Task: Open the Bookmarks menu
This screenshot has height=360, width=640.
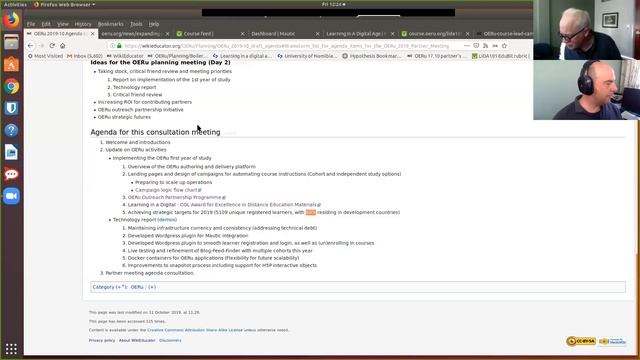Action: coord(111,24)
